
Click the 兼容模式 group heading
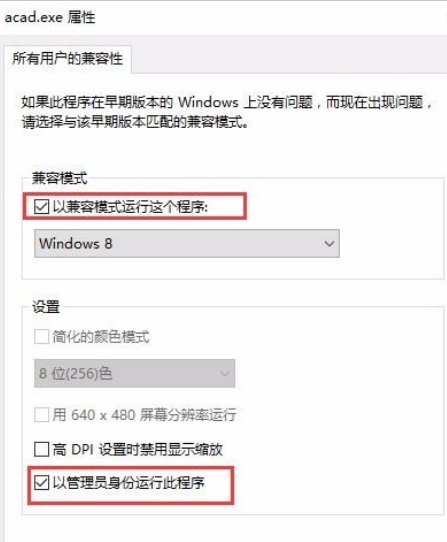click(59, 178)
